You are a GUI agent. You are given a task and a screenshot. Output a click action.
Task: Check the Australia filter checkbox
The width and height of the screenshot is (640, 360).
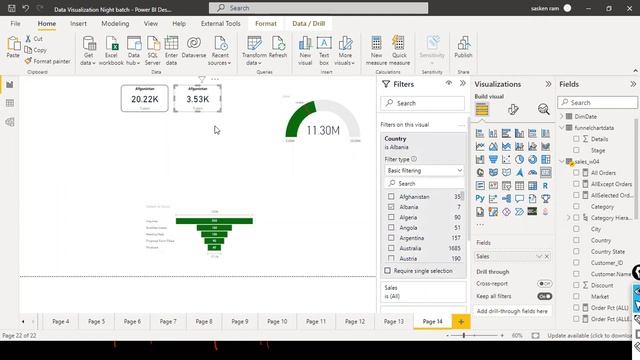[391, 248]
